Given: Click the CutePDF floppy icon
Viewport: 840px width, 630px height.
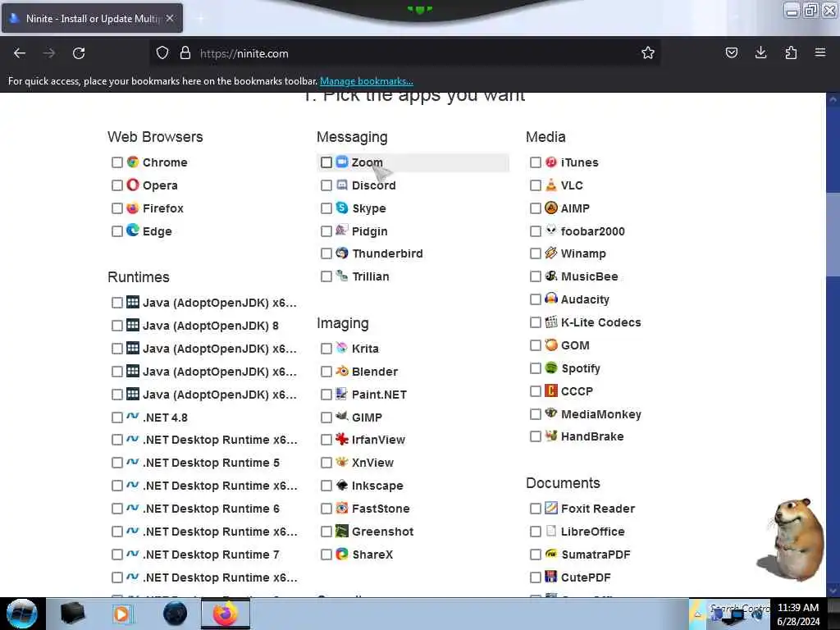Looking at the screenshot, I should tap(551, 577).
